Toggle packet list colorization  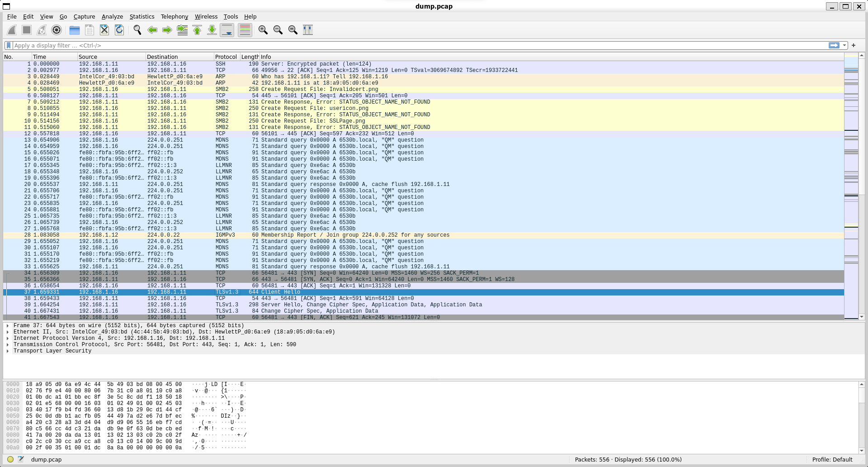click(245, 30)
